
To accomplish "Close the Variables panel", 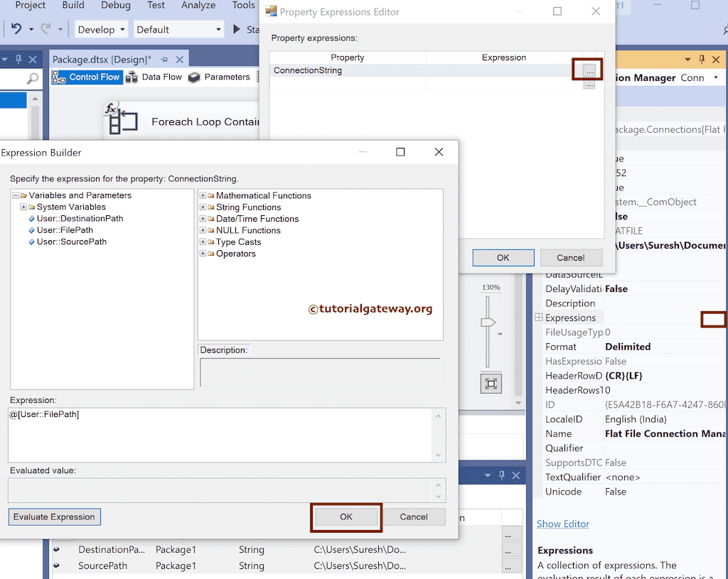I will [516, 475].
